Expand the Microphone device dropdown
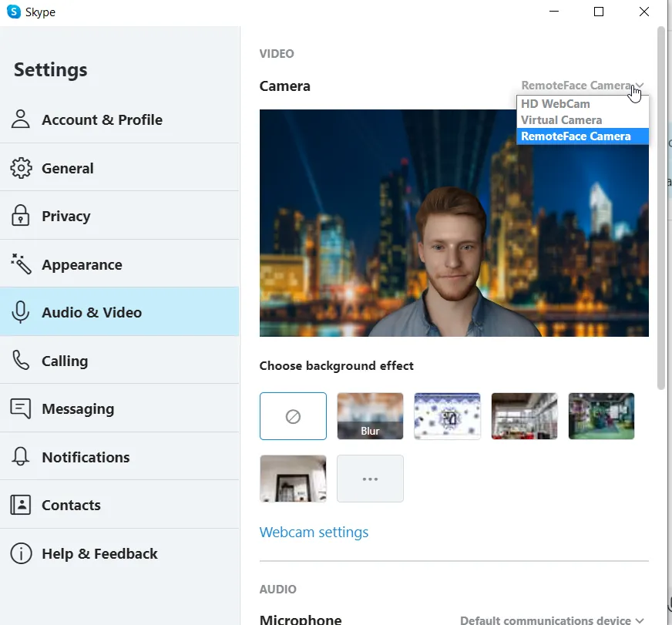 552,620
